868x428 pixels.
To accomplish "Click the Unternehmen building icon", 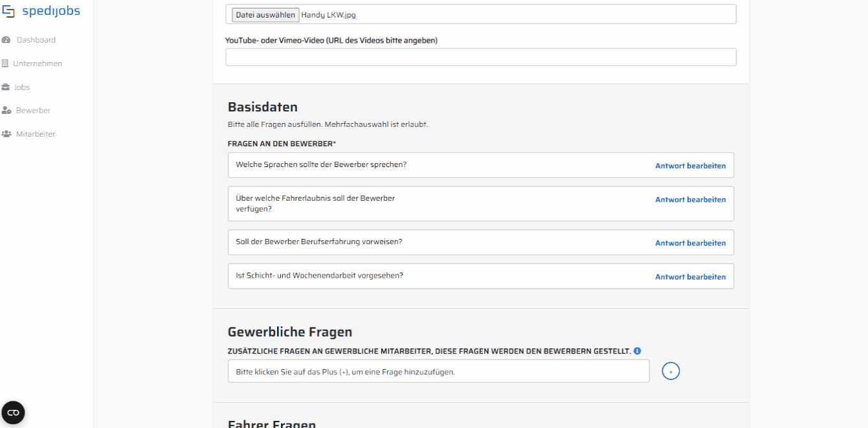I will click(x=6, y=63).
